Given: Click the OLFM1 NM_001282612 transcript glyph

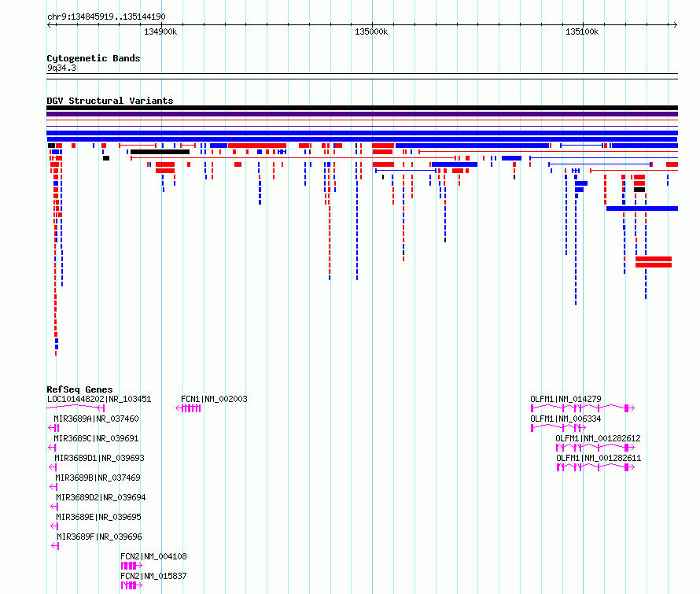Looking at the screenshot, I should [x=595, y=448].
